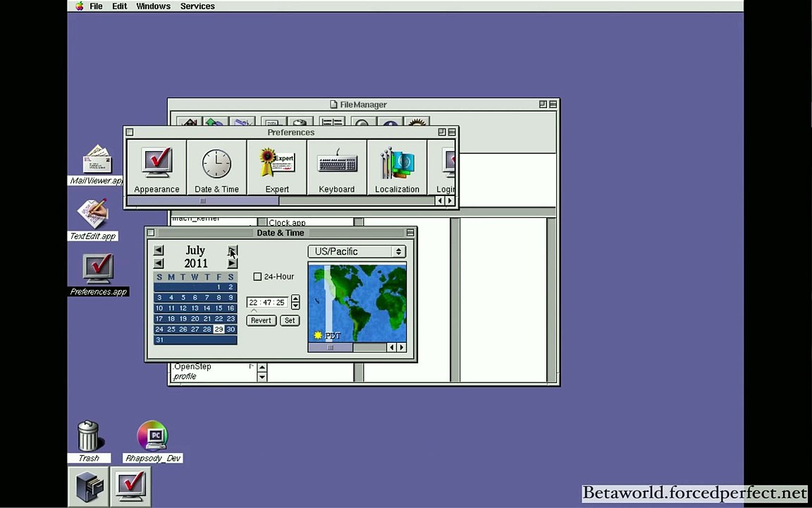Image resolution: width=812 pixels, height=508 pixels.
Task: Increase time with stepper up arrow
Action: 295,298
